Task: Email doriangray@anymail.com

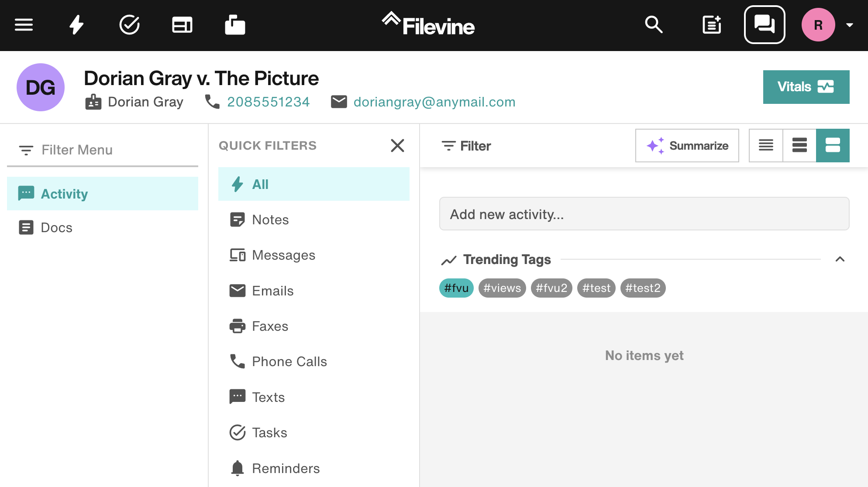Action: click(x=434, y=102)
